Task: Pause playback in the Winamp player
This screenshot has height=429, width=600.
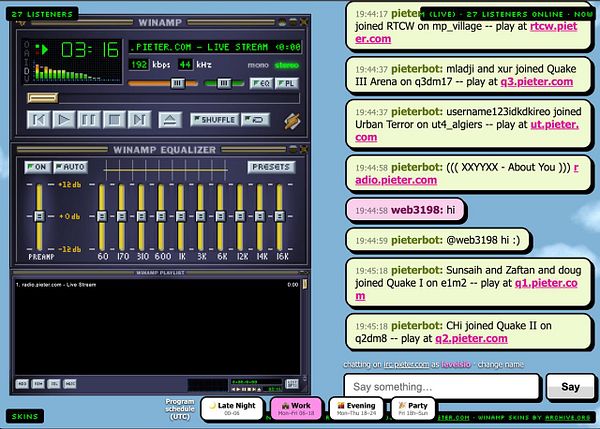Action: click(x=89, y=120)
